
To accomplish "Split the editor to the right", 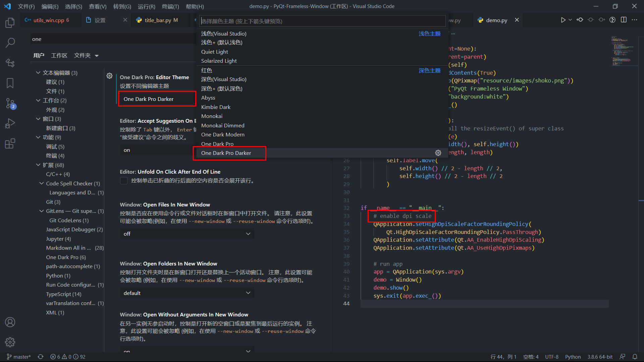I will click(x=624, y=20).
